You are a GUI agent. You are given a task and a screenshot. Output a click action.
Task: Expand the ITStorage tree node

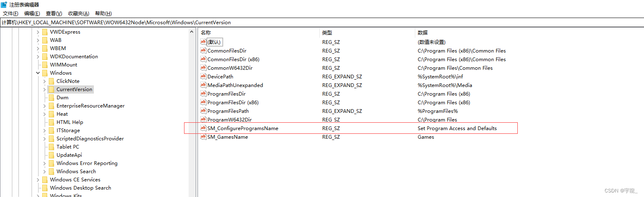pos(44,131)
